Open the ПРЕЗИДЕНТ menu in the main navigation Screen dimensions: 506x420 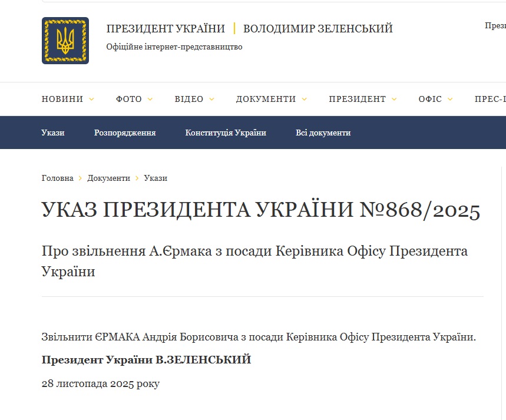pyautogui.click(x=362, y=99)
